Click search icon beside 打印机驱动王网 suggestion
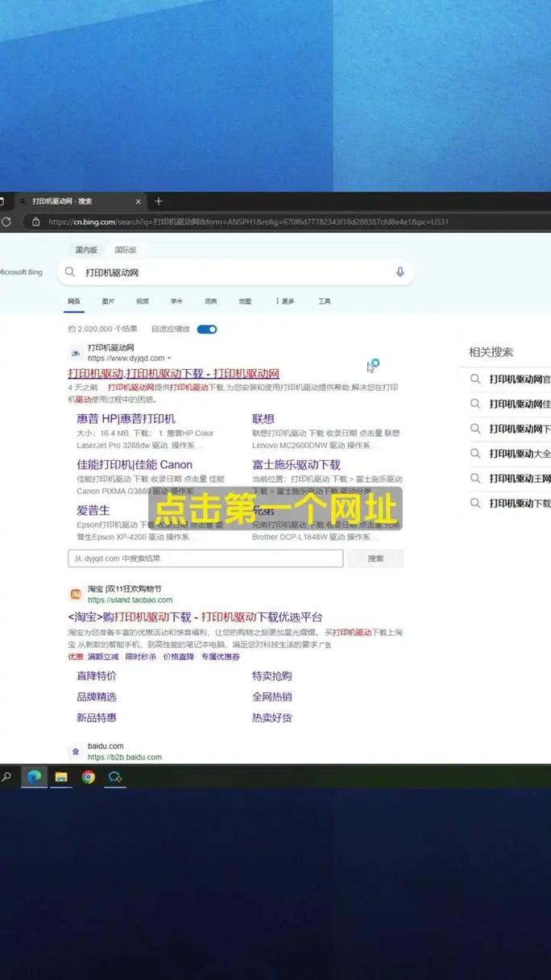551x980 pixels. coord(475,479)
